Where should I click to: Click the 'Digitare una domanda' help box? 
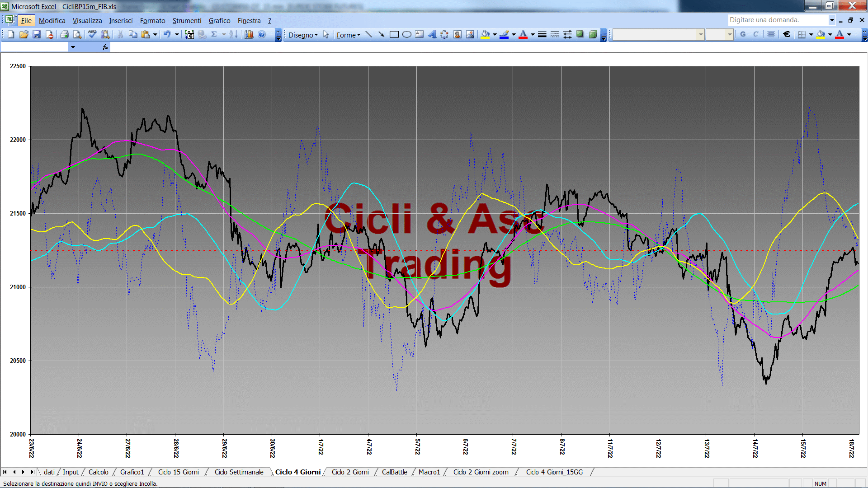point(778,20)
